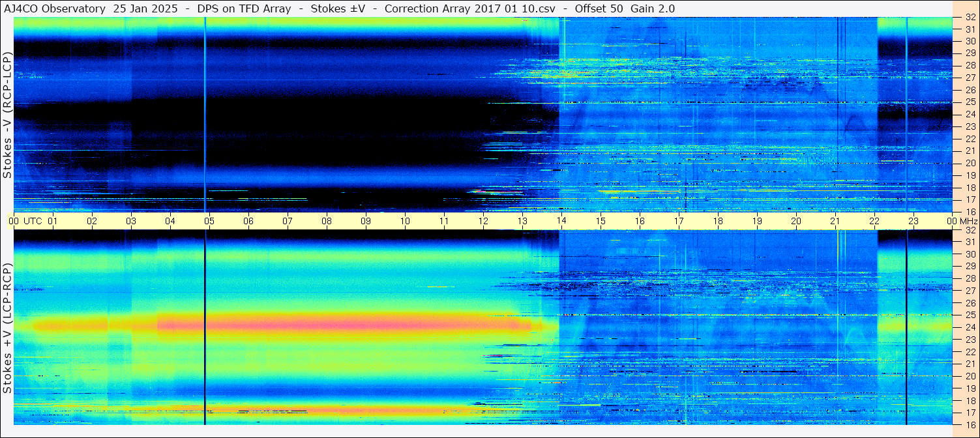Click the 12 hour mark on time axis
This screenshot has width=980, height=438.
tap(483, 221)
